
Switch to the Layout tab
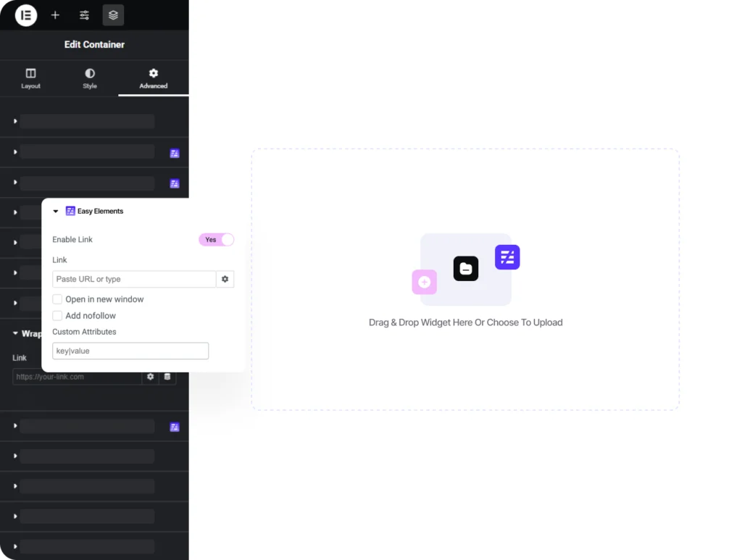[30, 79]
